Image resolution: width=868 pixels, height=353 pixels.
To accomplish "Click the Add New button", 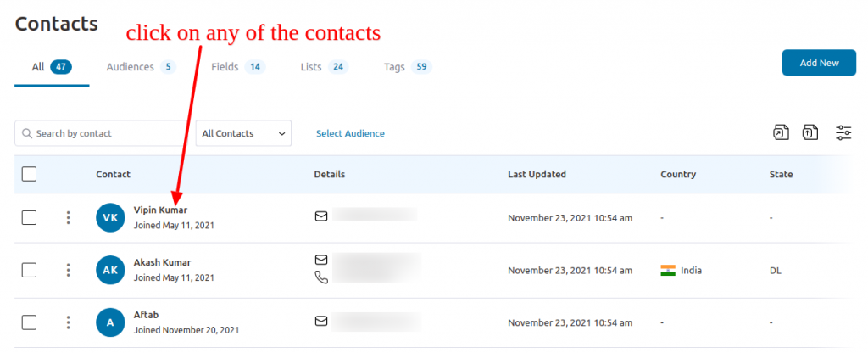I will [x=820, y=63].
